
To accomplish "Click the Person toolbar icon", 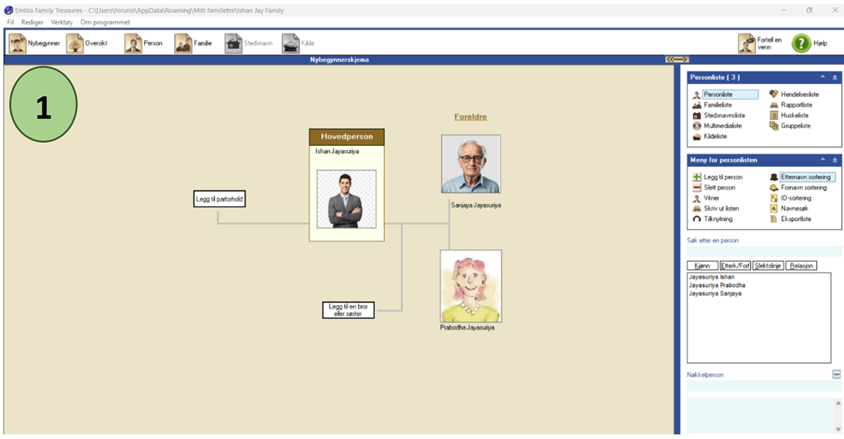I will tap(143, 43).
